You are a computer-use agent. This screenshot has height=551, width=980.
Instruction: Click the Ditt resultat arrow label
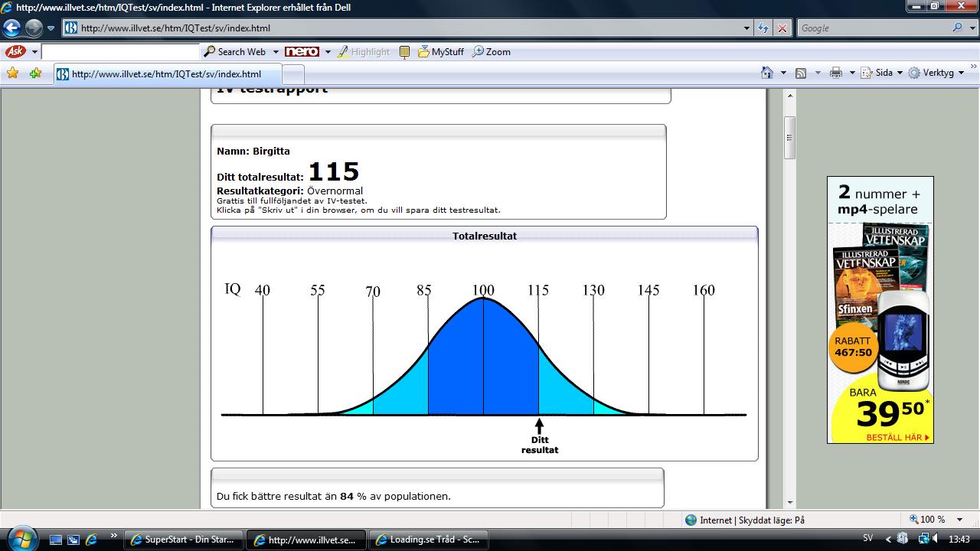pos(540,437)
